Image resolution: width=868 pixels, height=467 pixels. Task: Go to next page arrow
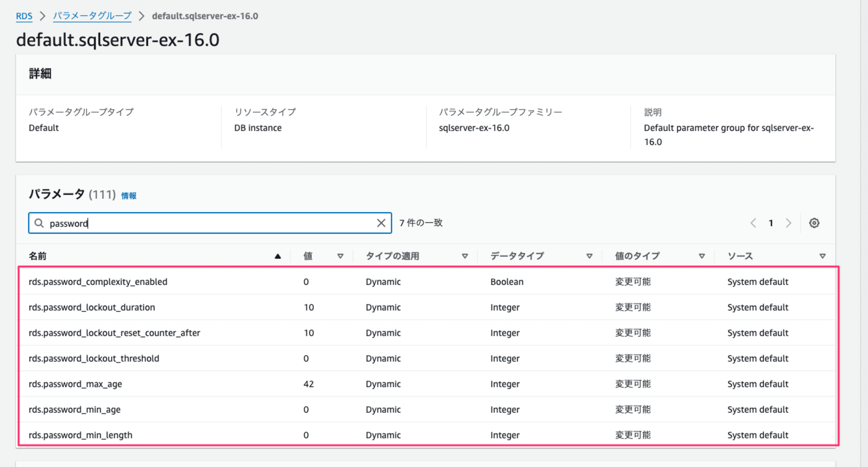click(789, 223)
